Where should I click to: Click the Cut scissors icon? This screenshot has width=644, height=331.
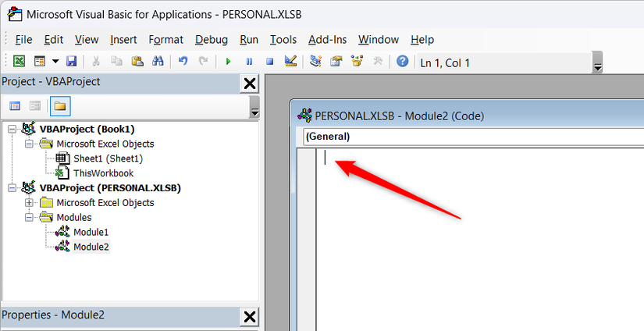click(96, 62)
